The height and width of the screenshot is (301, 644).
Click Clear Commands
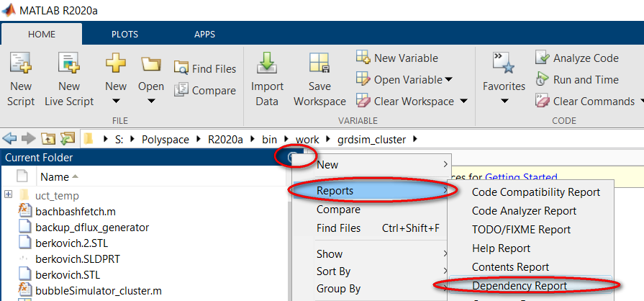pos(585,101)
